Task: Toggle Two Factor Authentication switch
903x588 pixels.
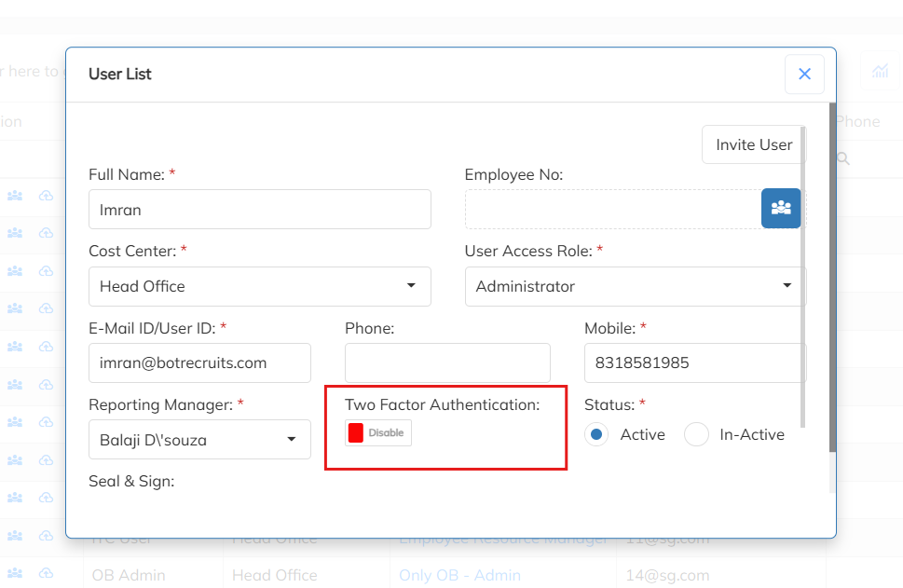Action: pos(377,433)
